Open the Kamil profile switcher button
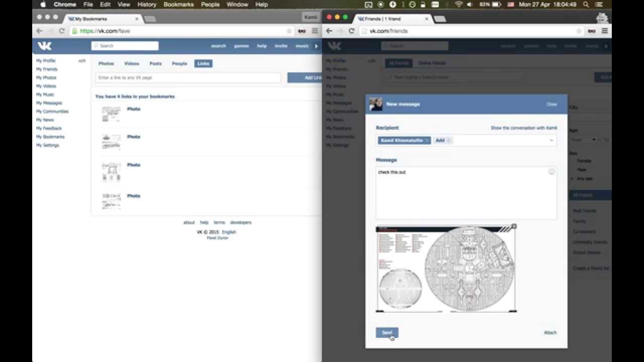This screenshot has height=362, width=644. (x=310, y=17)
